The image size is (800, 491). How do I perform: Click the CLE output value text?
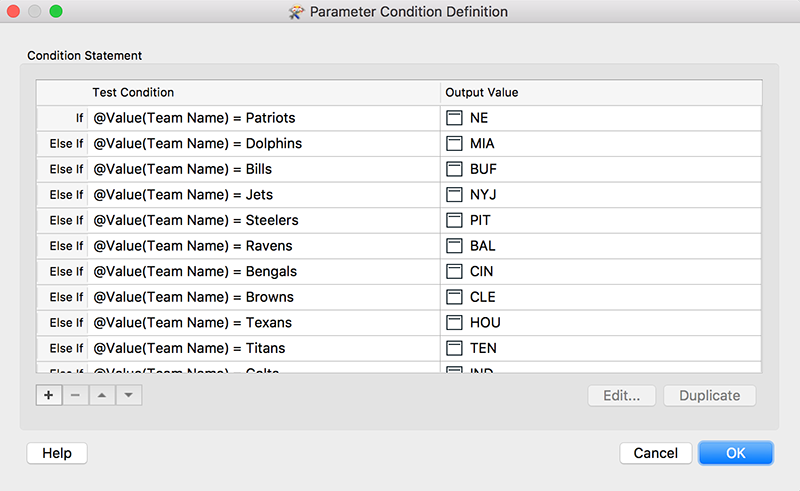(483, 297)
